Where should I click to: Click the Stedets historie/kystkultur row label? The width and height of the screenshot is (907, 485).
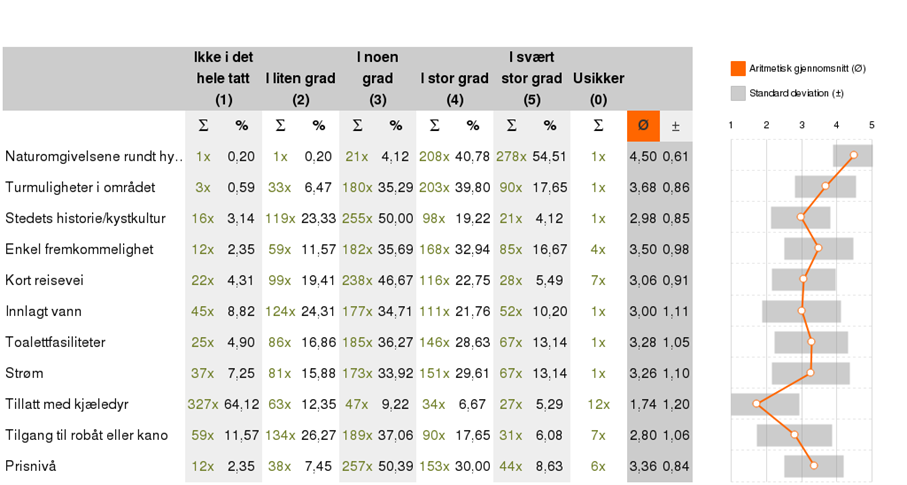[86, 218]
